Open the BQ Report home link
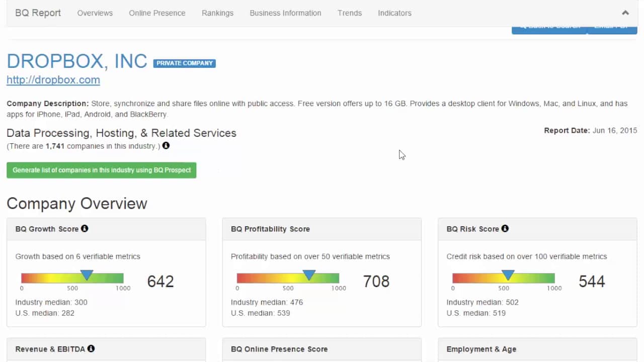Image resolution: width=644 pixels, height=362 pixels. click(x=38, y=13)
